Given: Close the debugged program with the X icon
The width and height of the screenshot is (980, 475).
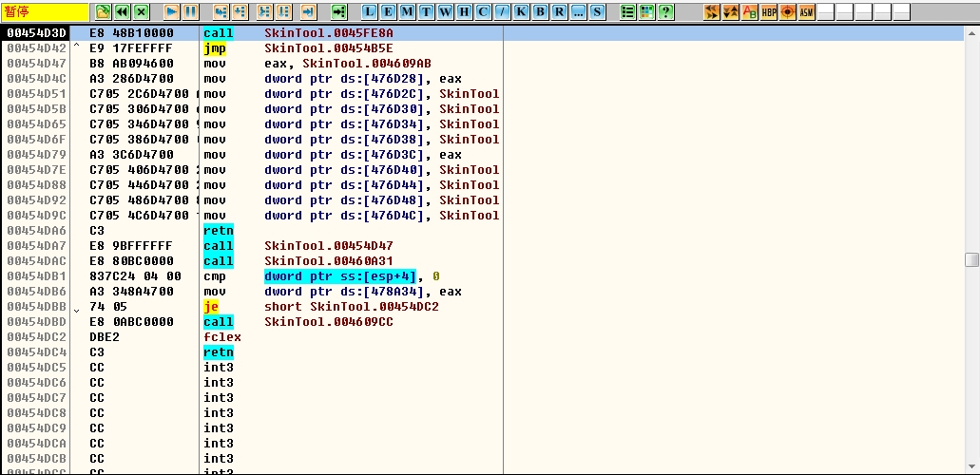Looking at the screenshot, I should [142, 11].
